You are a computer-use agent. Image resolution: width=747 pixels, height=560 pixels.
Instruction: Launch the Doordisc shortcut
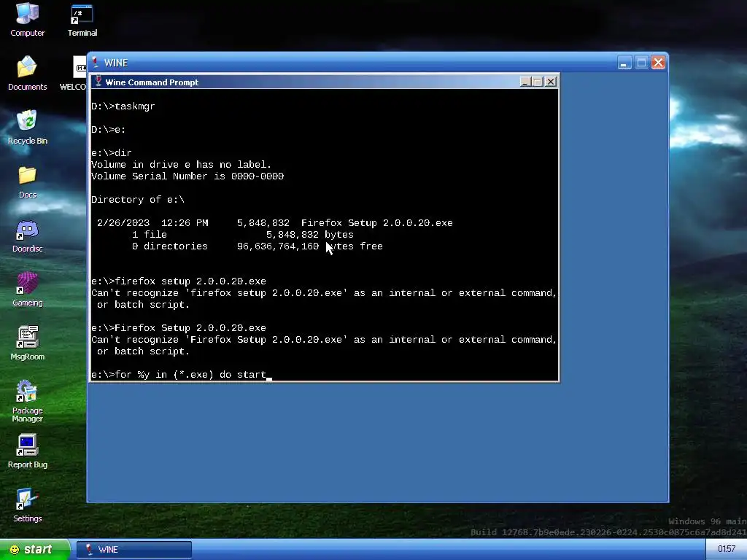pyautogui.click(x=27, y=236)
